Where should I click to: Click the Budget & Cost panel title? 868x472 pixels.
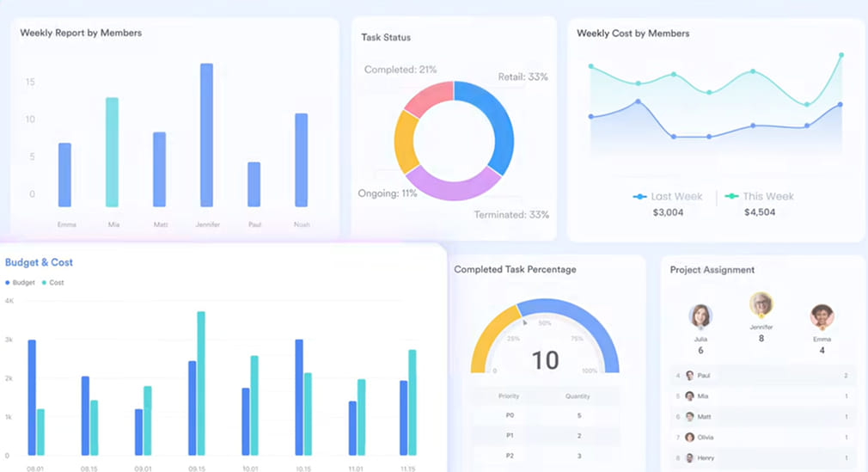pyautogui.click(x=40, y=263)
